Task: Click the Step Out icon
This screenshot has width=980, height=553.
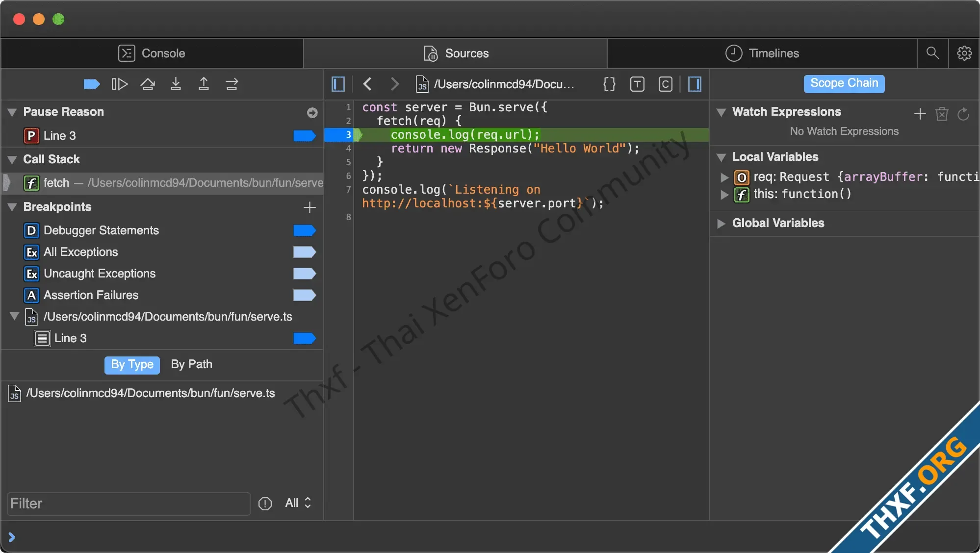Action: point(204,84)
